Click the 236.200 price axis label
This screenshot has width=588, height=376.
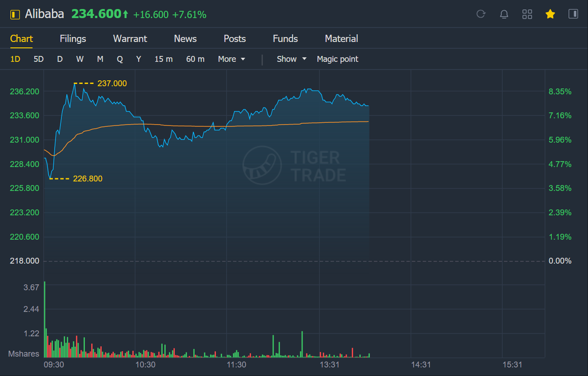coord(24,92)
